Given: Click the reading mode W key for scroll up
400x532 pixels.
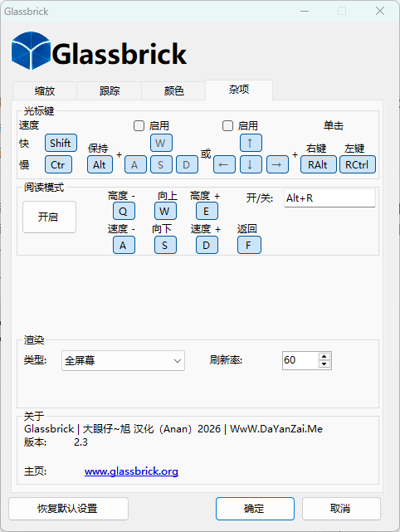Looking at the screenshot, I should [165, 211].
